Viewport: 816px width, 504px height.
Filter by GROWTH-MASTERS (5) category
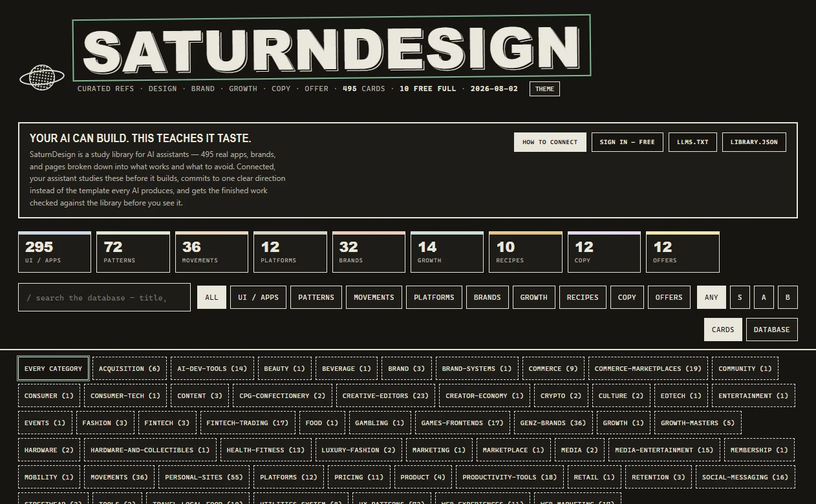698,423
